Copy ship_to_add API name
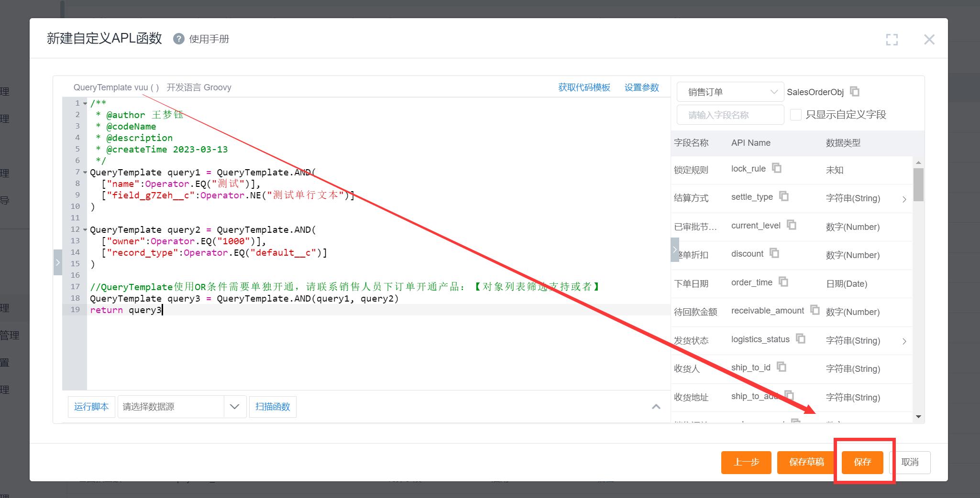The height and width of the screenshot is (498, 980). click(x=790, y=395)
